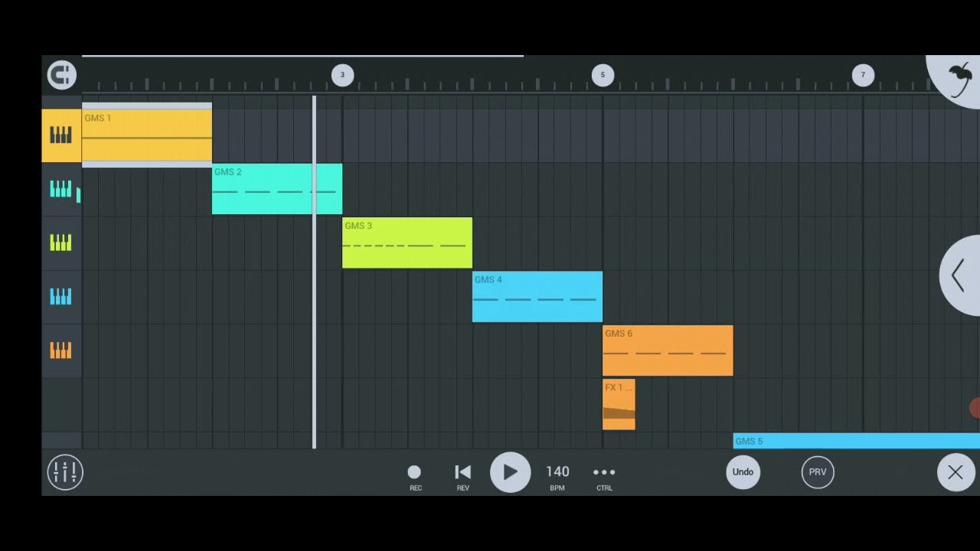Open the 140 BPM tempo setting
The image size is (980, 551).
click(x=557, y=477)
